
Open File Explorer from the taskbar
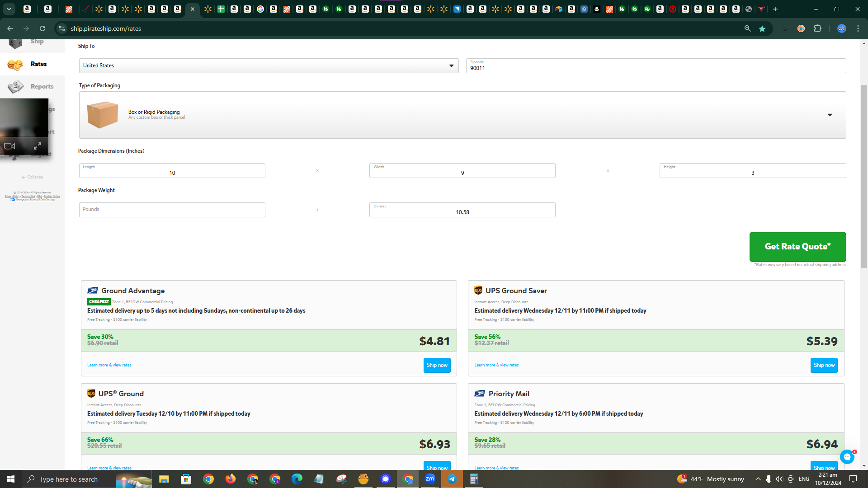pyautogui.click(x=164, y=479)
